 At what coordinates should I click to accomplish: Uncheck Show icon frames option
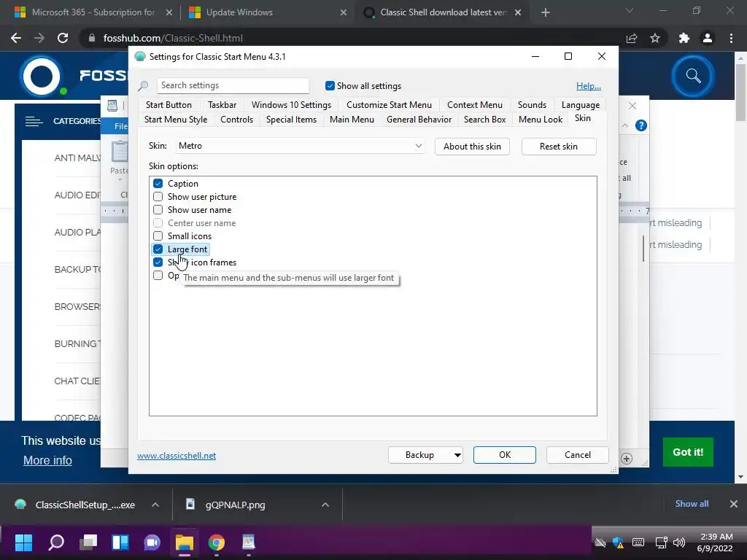[x=158, y=262]
